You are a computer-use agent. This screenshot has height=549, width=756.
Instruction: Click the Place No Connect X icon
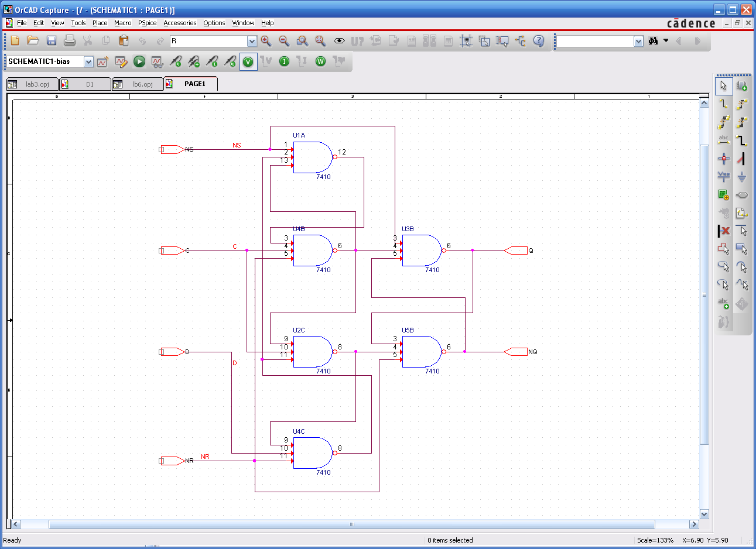click(x=724, y=231)
